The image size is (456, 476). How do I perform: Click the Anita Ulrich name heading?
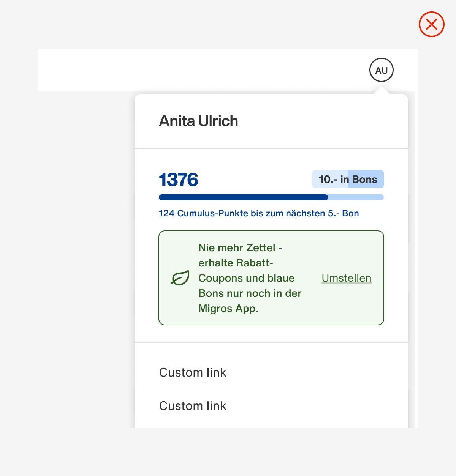(x=198, y=121)
